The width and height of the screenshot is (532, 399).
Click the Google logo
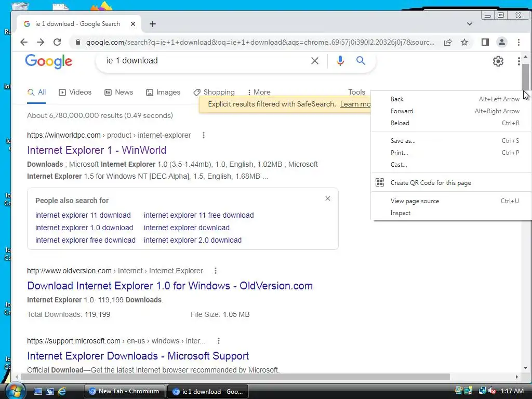pos(48,61)
